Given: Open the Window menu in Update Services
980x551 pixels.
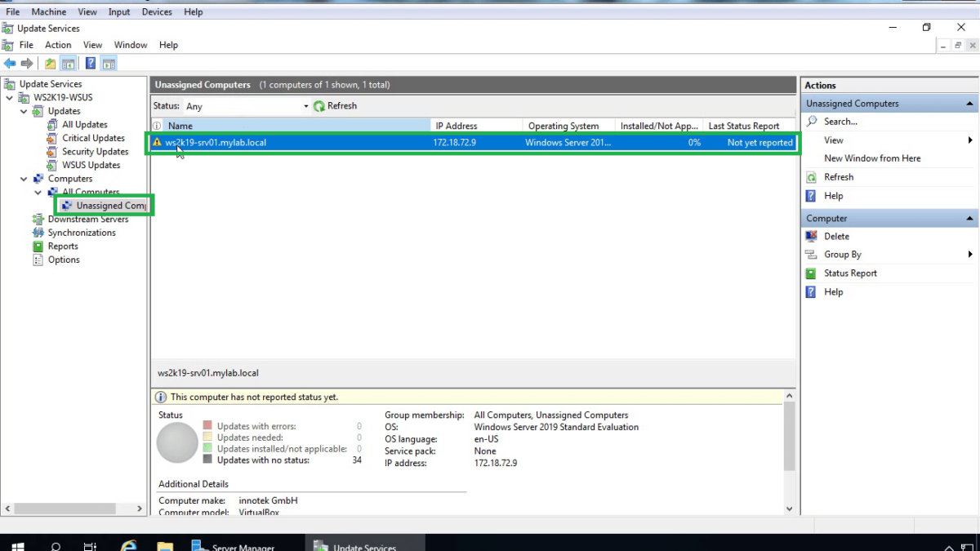Looking at the screenshot, I should coord(131,45).
